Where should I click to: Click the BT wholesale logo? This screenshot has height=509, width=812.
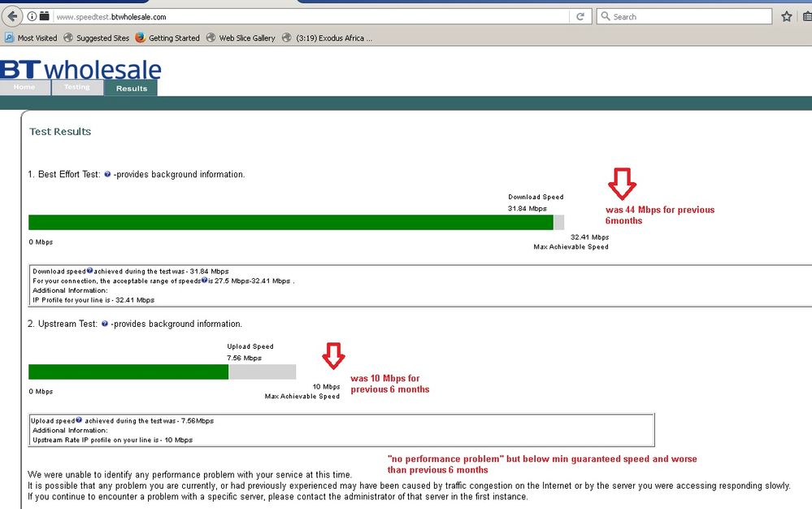[80, 69]
